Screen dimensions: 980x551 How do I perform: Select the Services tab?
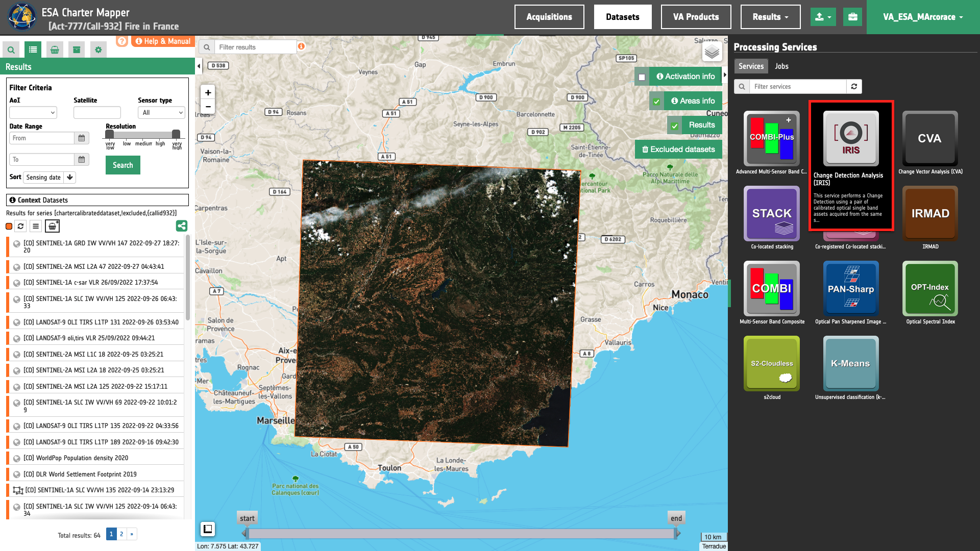click(x=751, y=66)
